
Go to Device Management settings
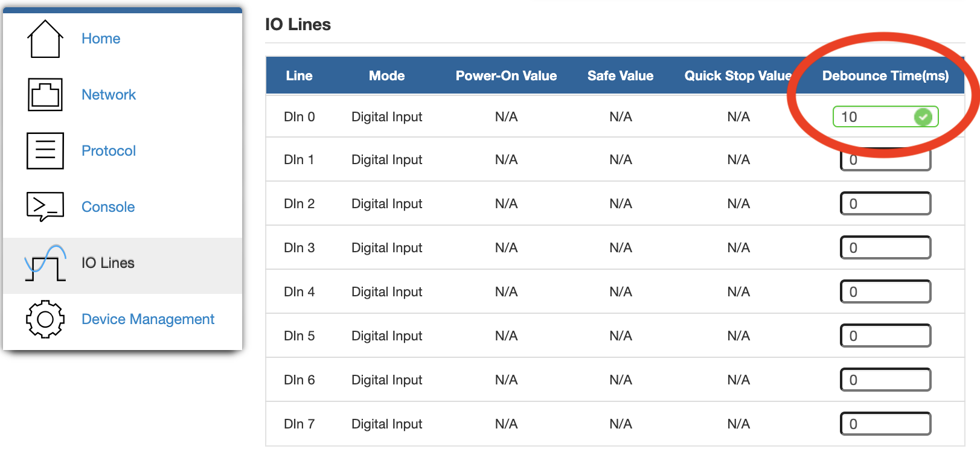tap(148, 319)
